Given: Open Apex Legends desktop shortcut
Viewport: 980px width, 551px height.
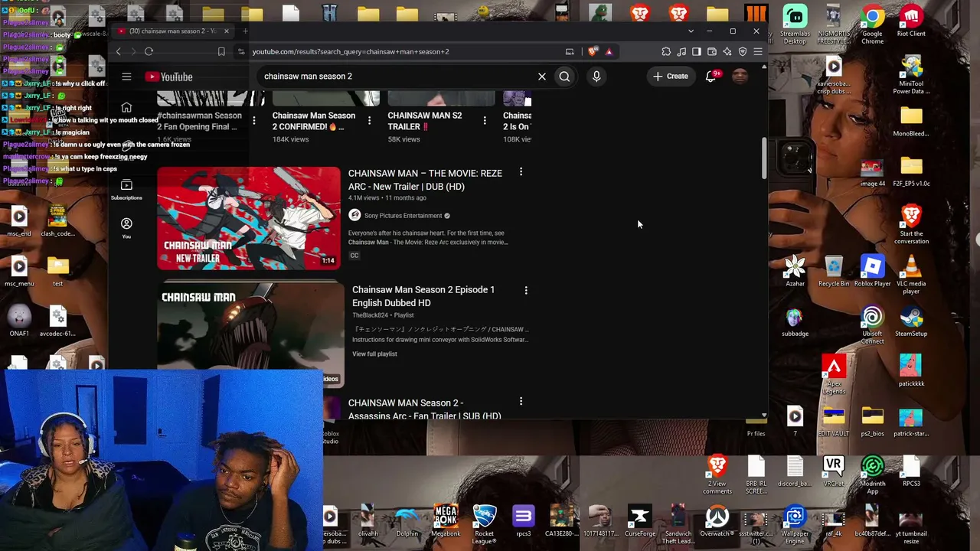Looking at the screenshot, I should (x=834, y=375).
